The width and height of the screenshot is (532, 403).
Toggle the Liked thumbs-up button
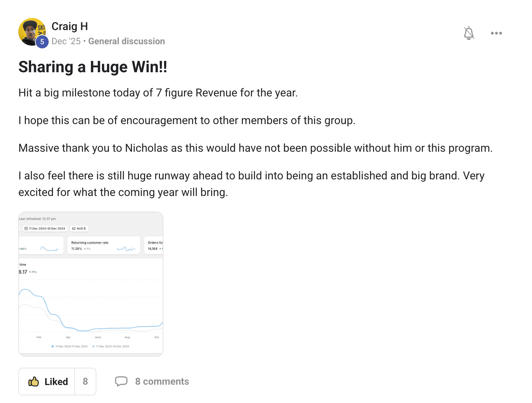point(47,382)
